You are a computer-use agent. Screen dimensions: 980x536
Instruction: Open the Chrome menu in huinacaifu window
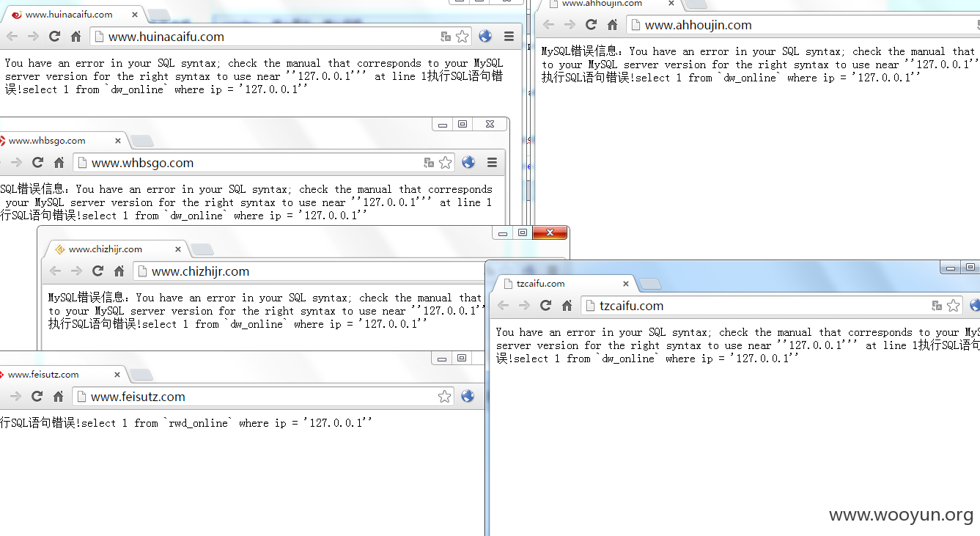[x=509, y=37]
